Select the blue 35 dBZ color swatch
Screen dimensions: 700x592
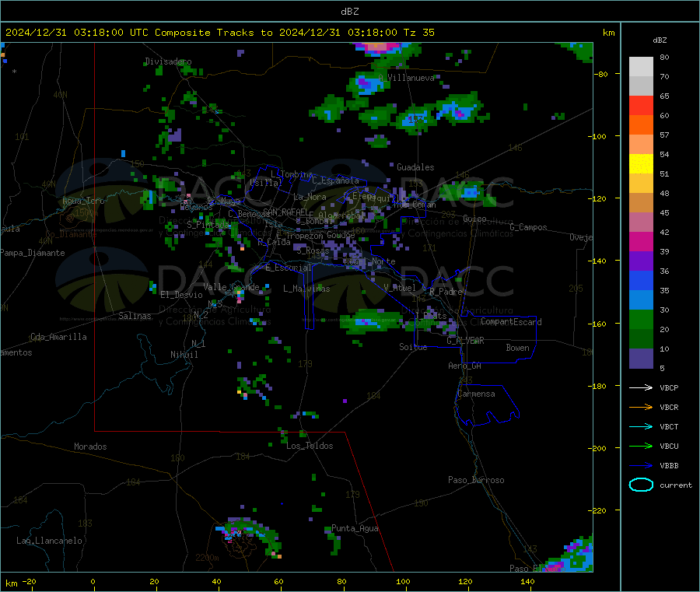pyautogui.click(x=641, y=280)
